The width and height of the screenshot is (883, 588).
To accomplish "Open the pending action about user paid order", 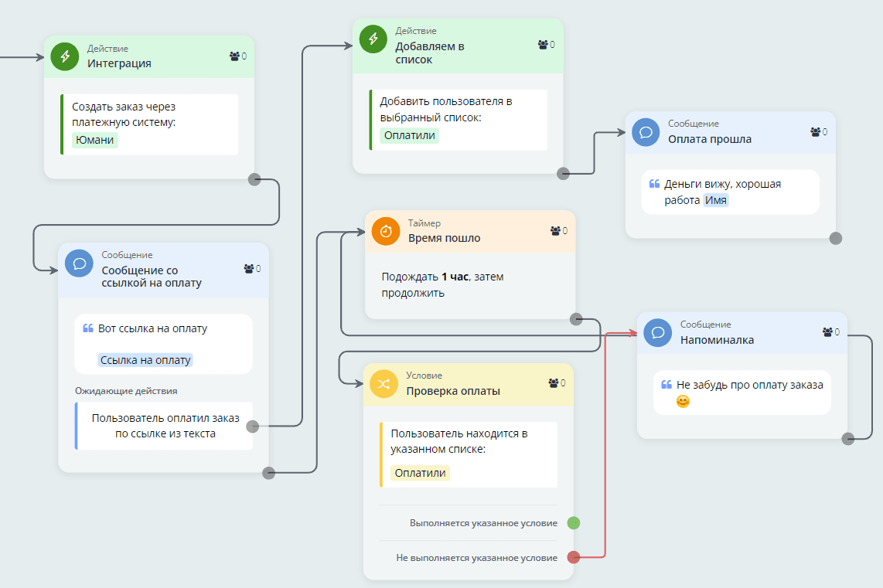I will pos(165,426).
